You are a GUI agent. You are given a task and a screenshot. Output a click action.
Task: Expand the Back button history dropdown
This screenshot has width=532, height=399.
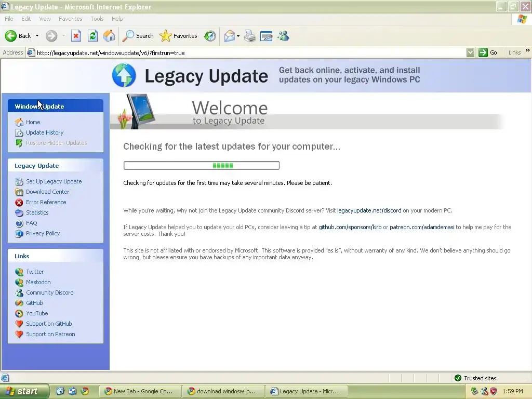(x=37, y=36)
